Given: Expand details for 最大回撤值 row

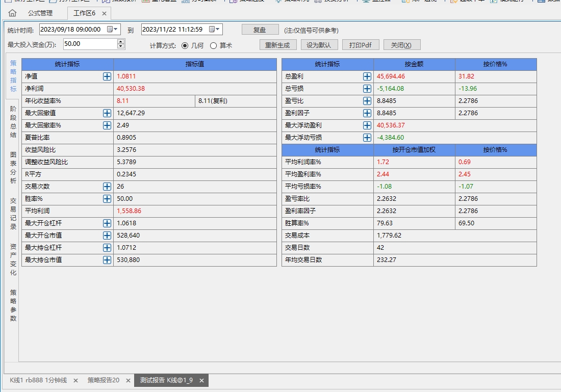Looking at the screenshot, I should point(107,113).
